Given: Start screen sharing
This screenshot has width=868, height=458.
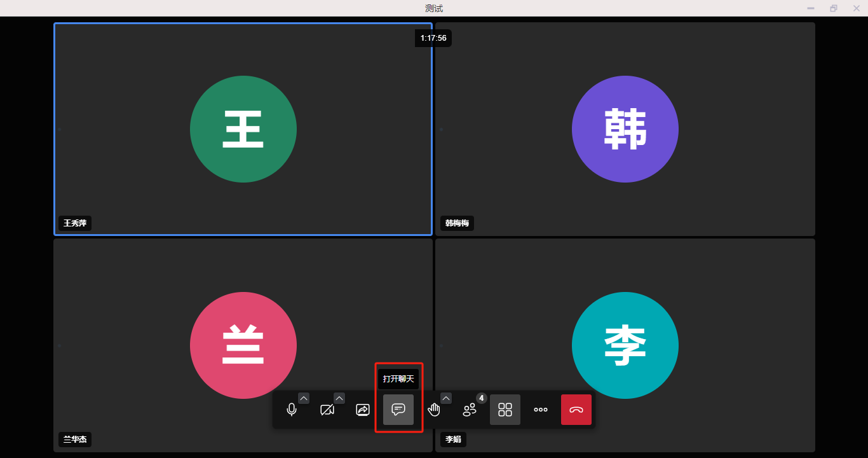Looking at the screenshot, I should tap(363, 410).
